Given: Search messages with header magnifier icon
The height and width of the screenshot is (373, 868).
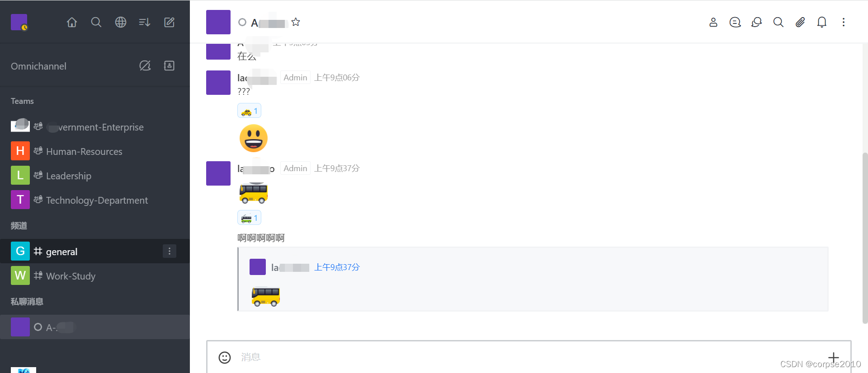Looking at the screenshot, I should pyautogui.click(x=778, y=22).
